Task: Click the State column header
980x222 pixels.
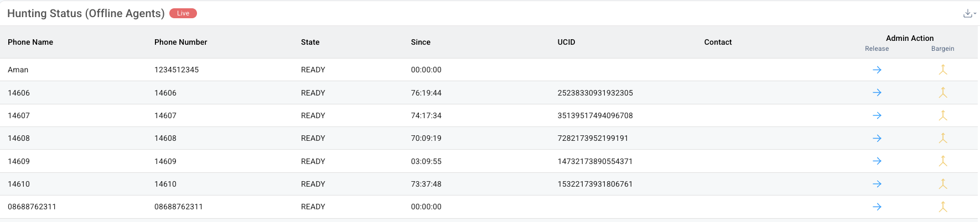Action: click(310, 42)
